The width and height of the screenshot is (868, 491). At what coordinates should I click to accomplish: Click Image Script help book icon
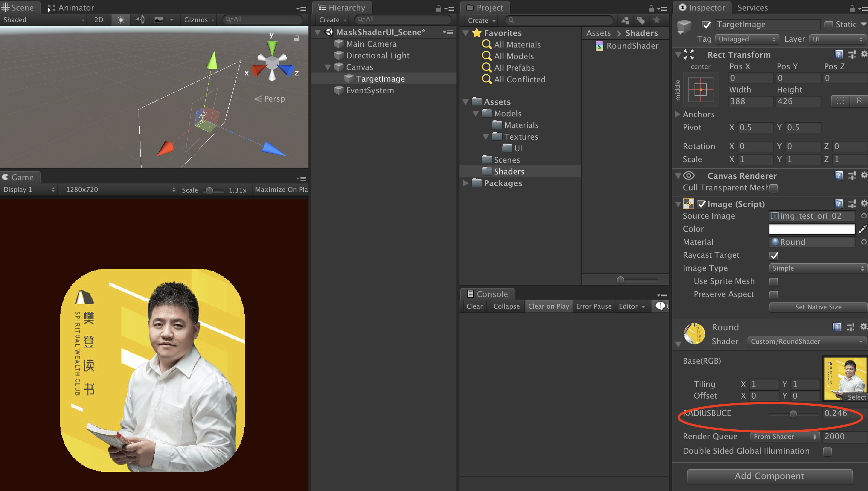click(838, 204)
